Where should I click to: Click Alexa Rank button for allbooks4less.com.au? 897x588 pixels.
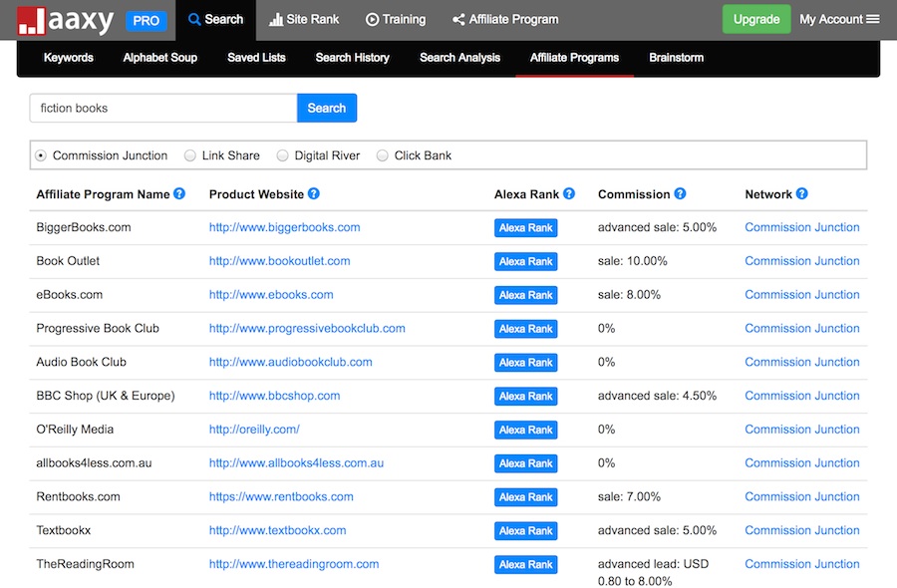pos(525,463)
